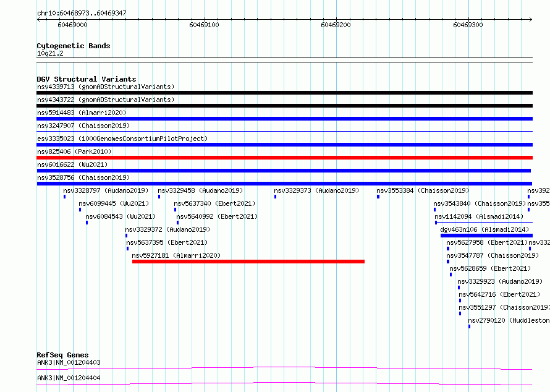Click the nsv5642716 (Ebert2021) label
550x392 pixels.
[499, 294]
